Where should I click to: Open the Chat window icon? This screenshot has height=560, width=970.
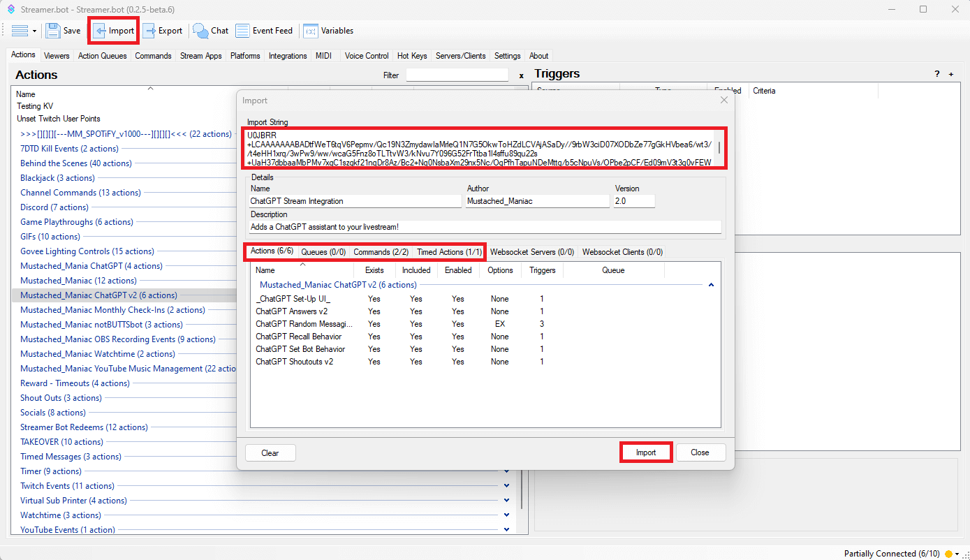(201, 31)
